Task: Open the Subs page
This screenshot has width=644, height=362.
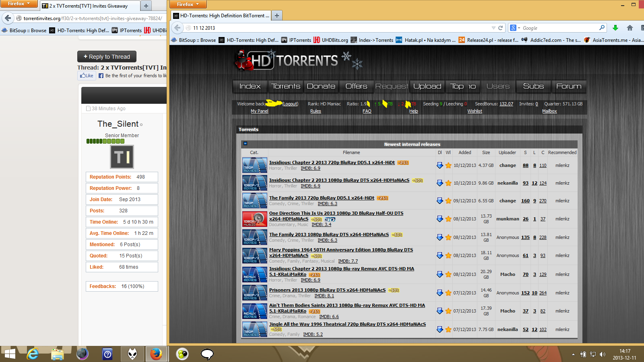Action: click(533, 86)
